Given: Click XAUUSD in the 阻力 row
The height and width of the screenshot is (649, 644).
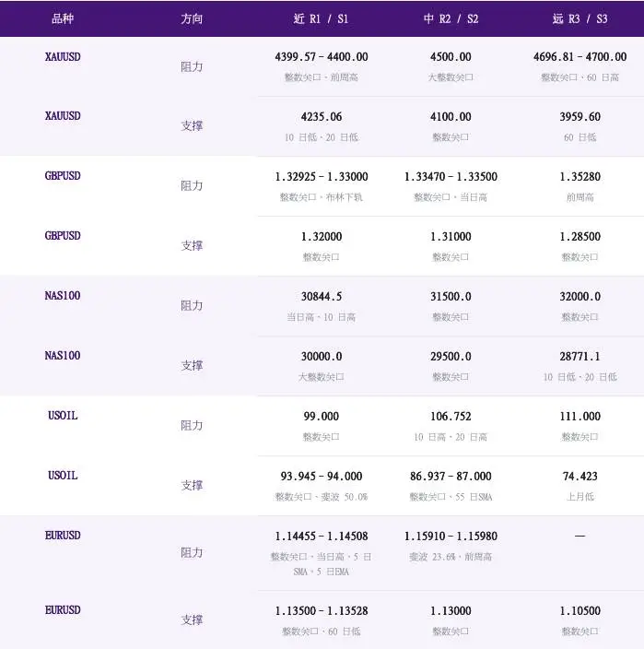Looking at the screenshot, I should 63,57.
